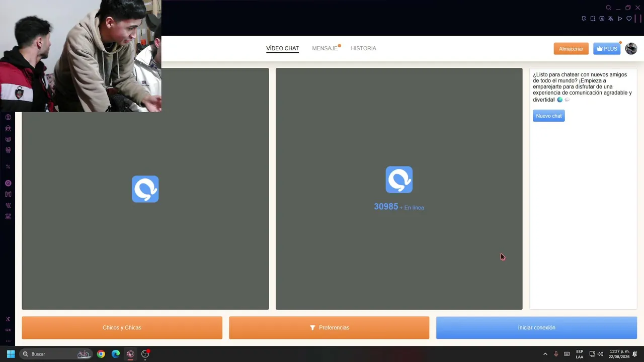Viewport: 644px width, 362px height.
Task: Open the ESP LAA language indicator
Action: (580, 354)
